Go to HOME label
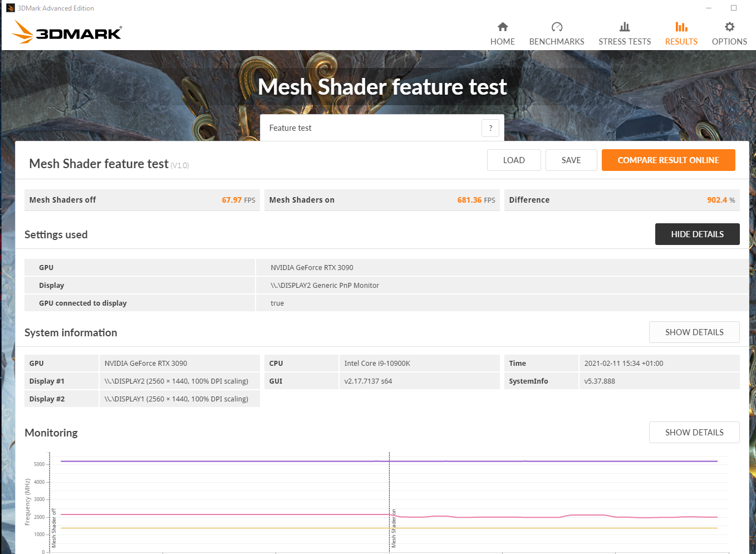Screen dimensions: 756x554 [x=503, y=42]
